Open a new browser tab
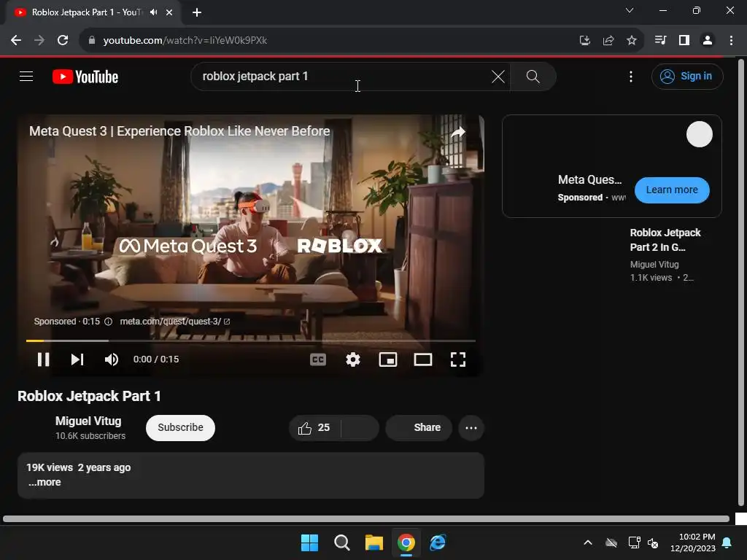 197,12
